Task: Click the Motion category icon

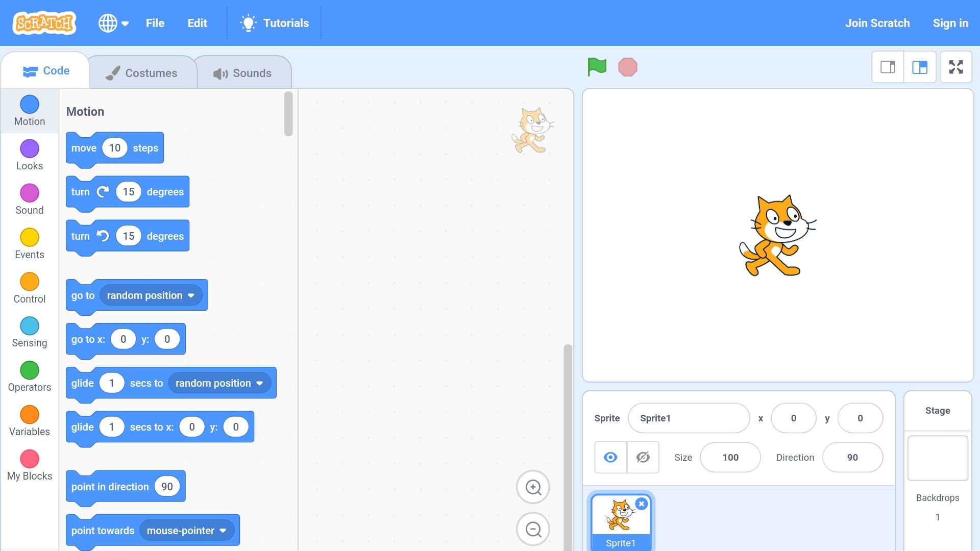Action: coord(29,103)
